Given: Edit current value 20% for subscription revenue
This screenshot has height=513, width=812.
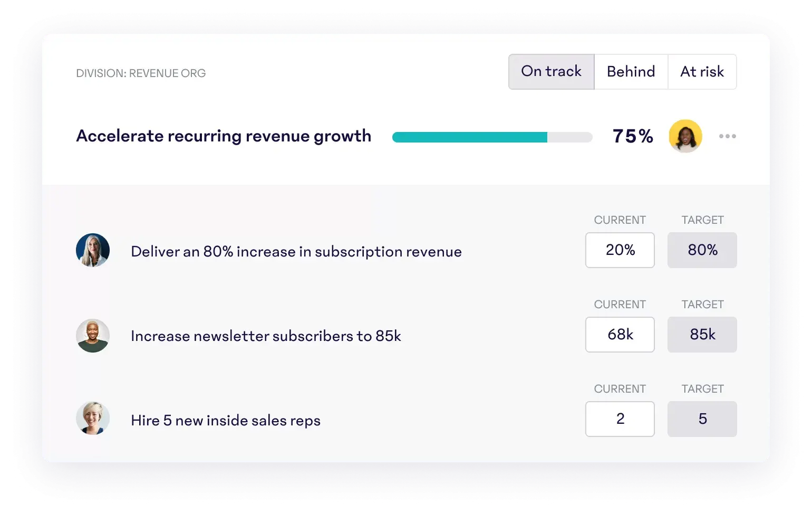Looking at the screenshot, I should [620, 250].
